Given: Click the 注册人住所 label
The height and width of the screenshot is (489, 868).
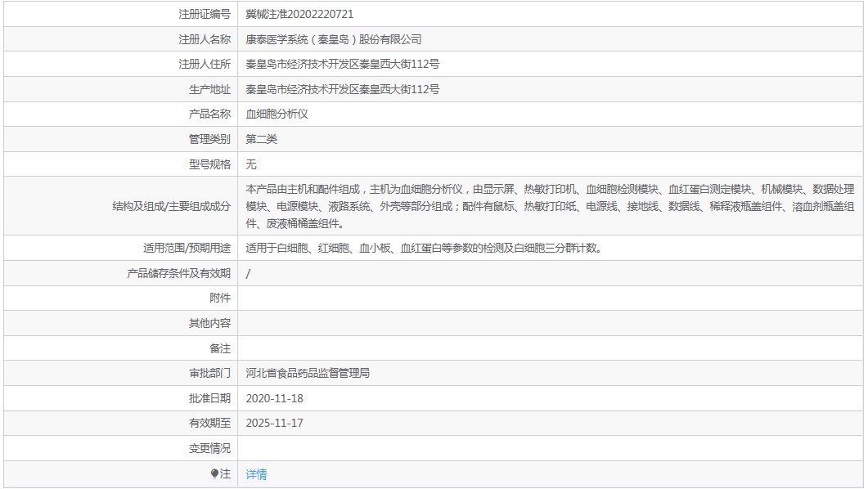Looking at the screenshot, I should [205, 64].
